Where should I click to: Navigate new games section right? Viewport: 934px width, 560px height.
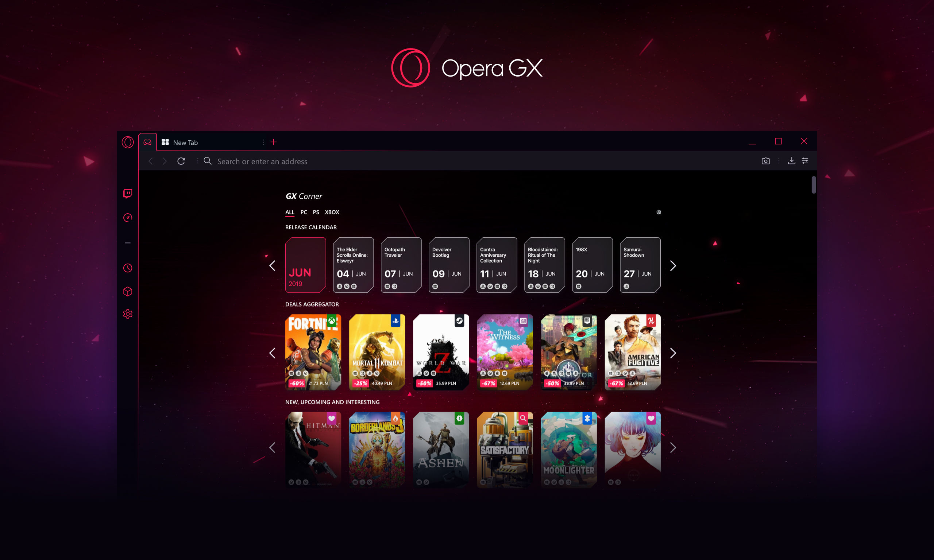674,447
